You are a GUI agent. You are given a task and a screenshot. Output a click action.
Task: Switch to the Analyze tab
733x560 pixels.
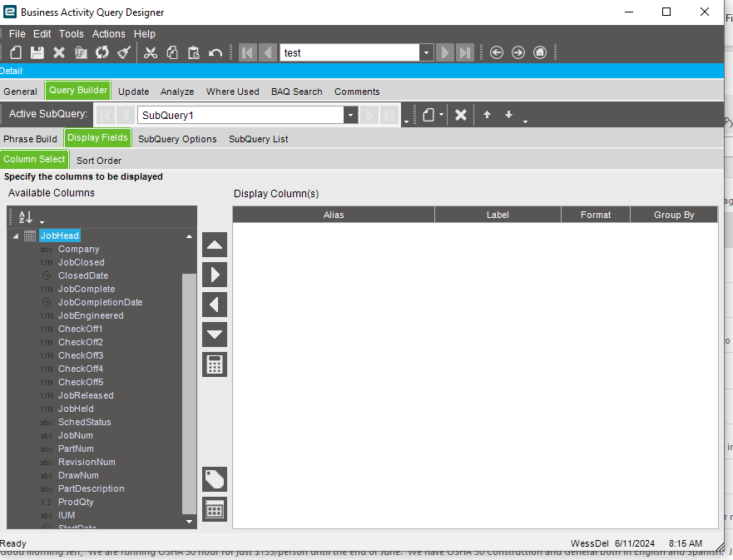click(177, 92)
